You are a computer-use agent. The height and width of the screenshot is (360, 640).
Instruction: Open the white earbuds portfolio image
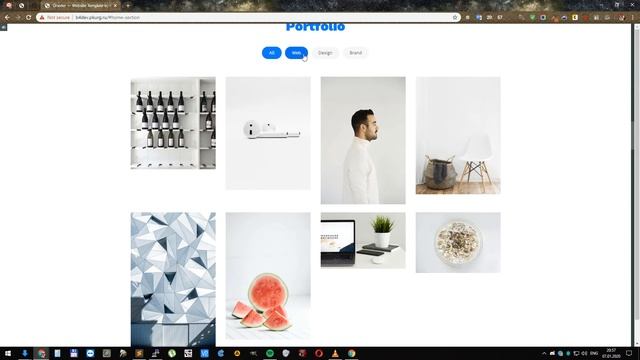(x=268, y=133)
